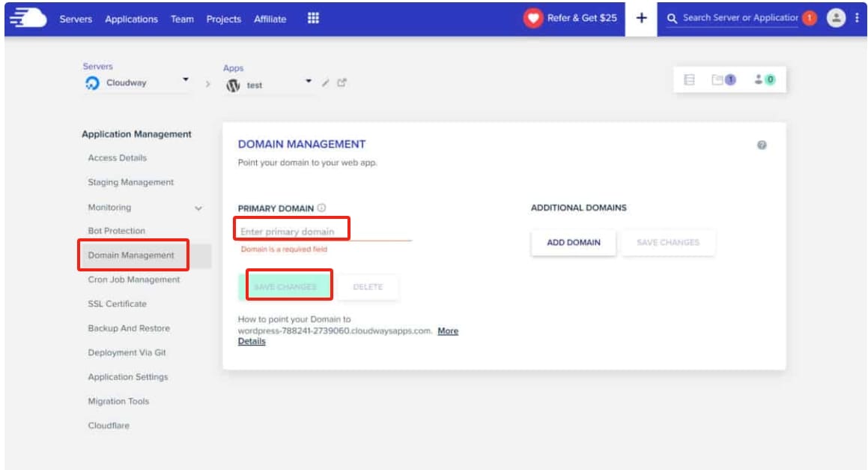Screen dimensions: 868x470
Task: Open Applications in top navigation
Action: (131, 19)
